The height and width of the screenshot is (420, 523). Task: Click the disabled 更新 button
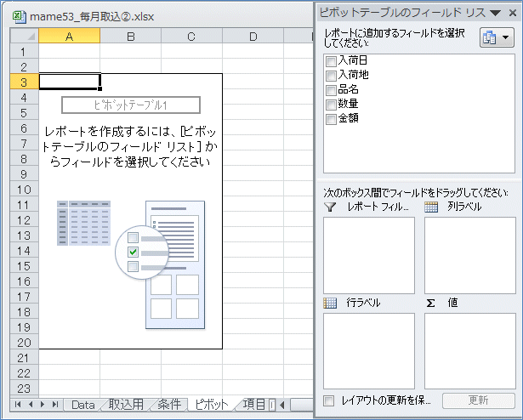click(478, 400)
